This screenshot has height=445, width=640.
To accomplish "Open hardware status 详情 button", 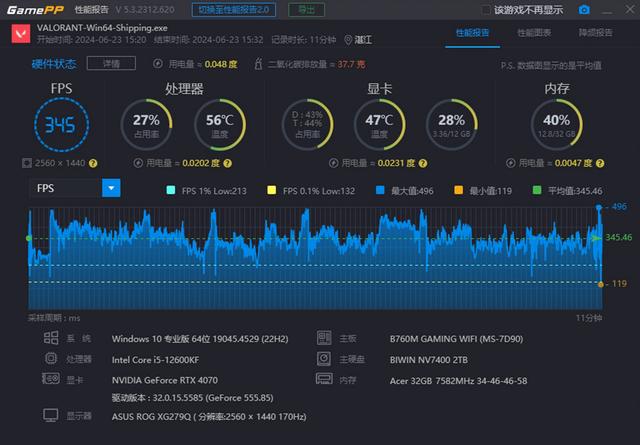I will (111, 64).
